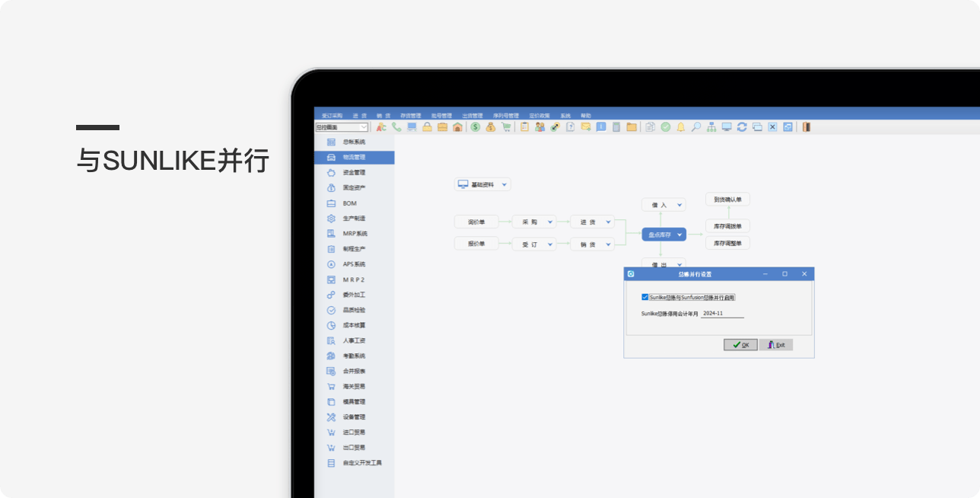Click the shopping cart toolbar icon

click(506, 127)
